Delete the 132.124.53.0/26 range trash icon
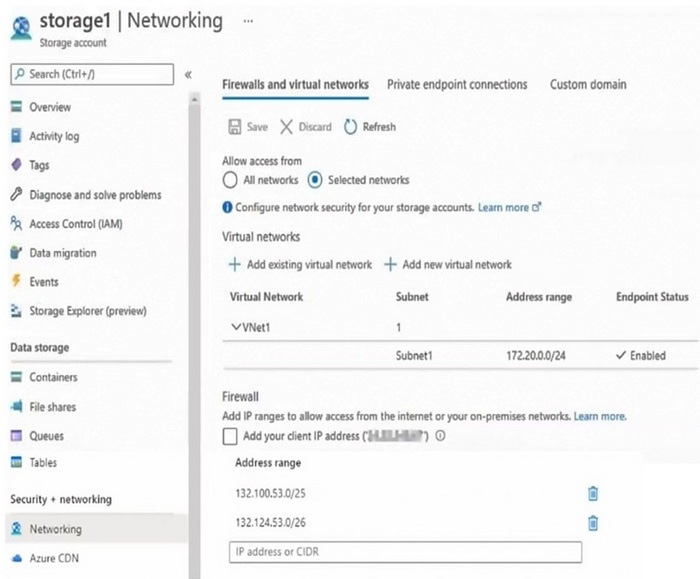700x579 pixels. (x=592, y=523)
